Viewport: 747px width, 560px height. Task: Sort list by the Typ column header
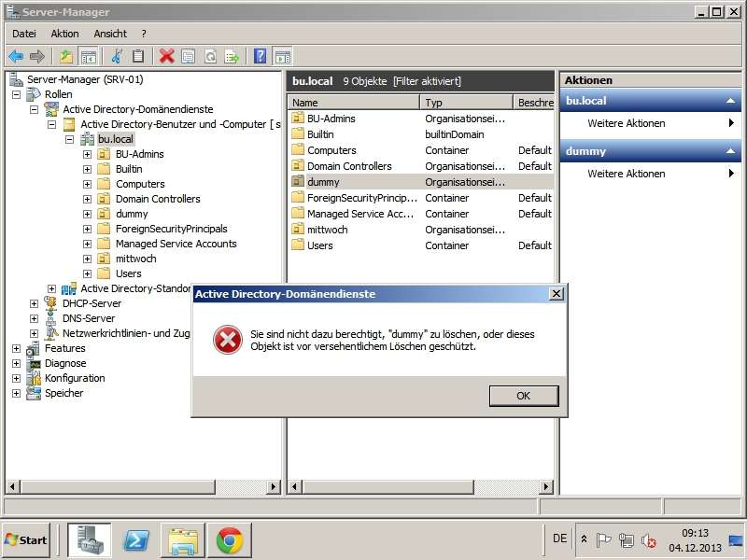pyautogui.click(x=464, y=103)
